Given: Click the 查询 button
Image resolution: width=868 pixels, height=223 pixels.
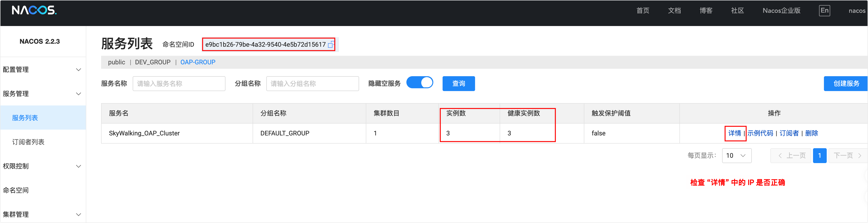Looking at the screenshot, I should [458, 83].
